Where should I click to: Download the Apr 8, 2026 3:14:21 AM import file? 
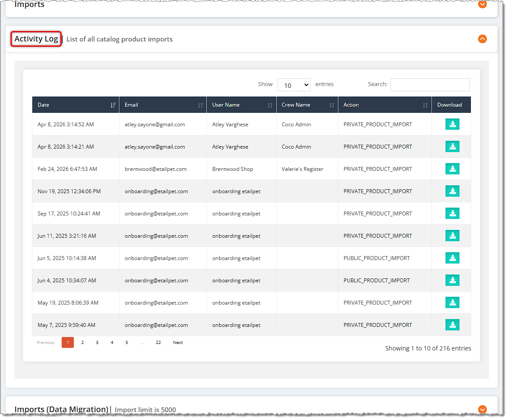[x=452, y=147]
